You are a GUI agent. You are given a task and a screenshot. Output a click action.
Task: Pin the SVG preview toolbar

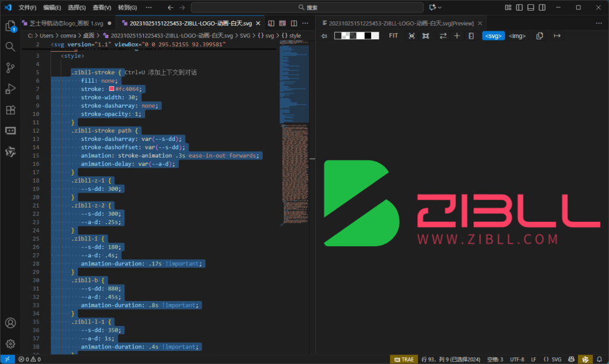click(x=325, y=36)
